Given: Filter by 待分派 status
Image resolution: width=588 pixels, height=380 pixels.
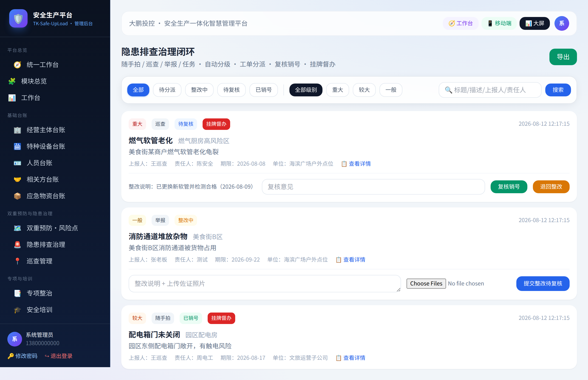Looking at the screenshot, I should click(x=167, y=90).
